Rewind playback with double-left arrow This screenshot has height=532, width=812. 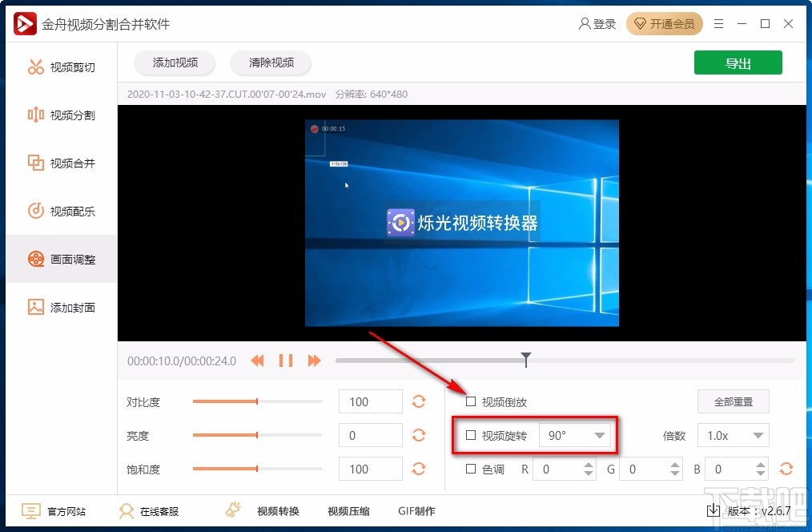click(257, 361)
